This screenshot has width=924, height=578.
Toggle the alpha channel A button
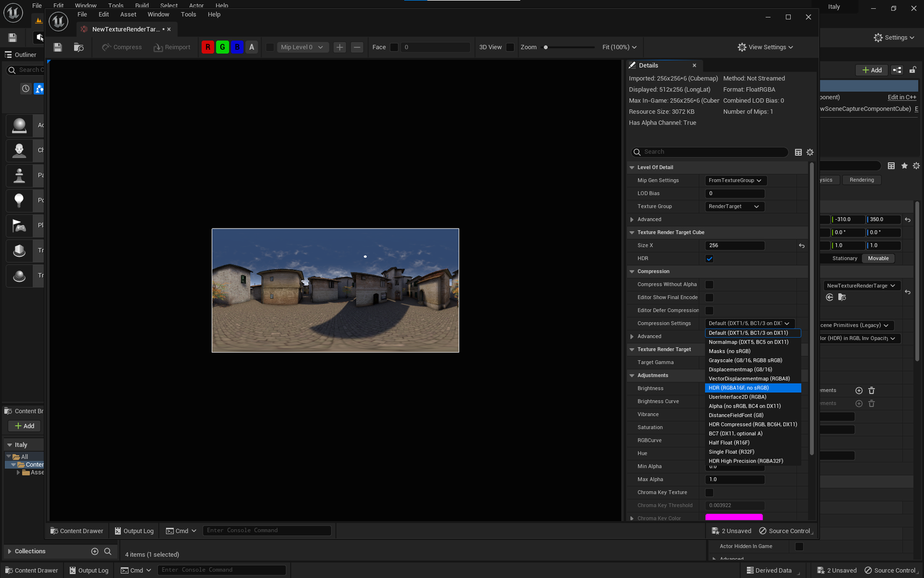pos(251,47)
